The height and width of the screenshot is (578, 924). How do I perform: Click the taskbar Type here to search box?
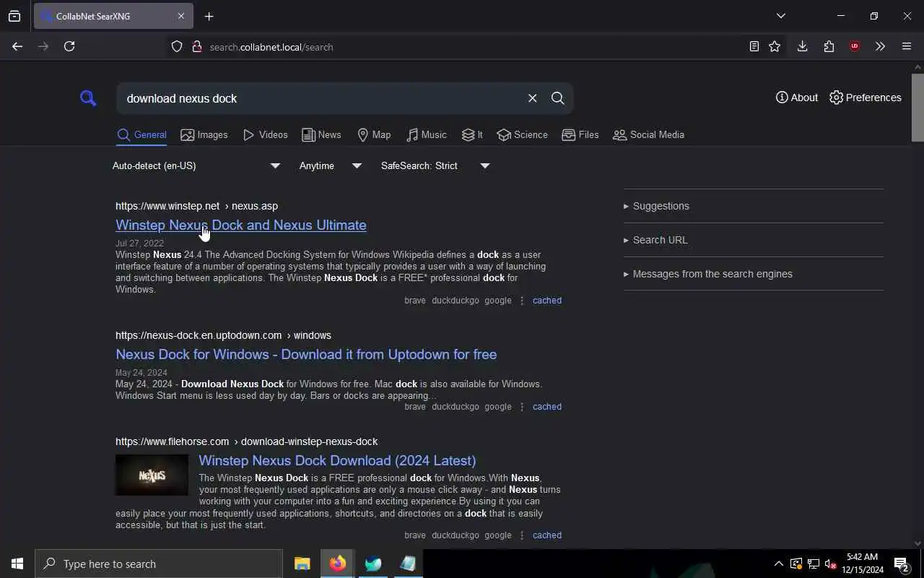coord(159,564)
